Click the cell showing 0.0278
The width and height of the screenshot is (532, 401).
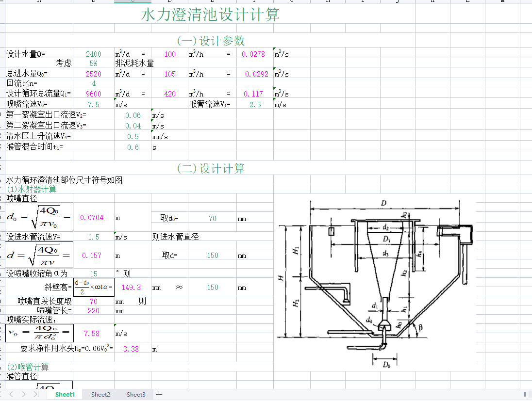coord(253,54)
